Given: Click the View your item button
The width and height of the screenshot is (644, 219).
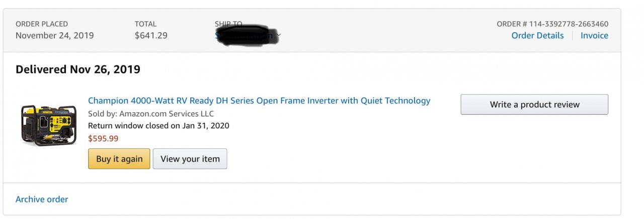Looking at the screenshot, I should click(190, 159).
